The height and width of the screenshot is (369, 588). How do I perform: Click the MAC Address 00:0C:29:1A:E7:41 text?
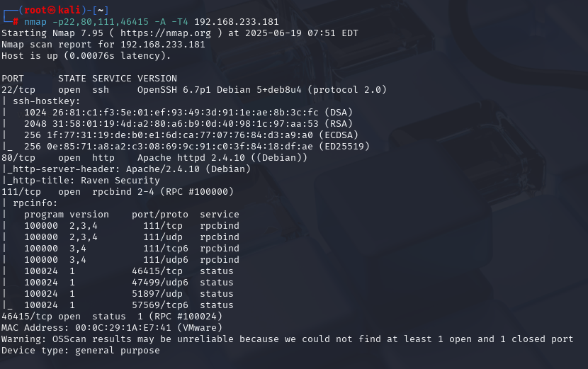(112, 327)
